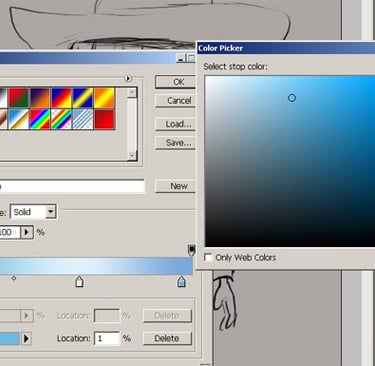The width and height of the screenshot is (375, 366).
Task: Expand the stop color arrow menu
Action: pyautogui.click(x=26, y=338)
